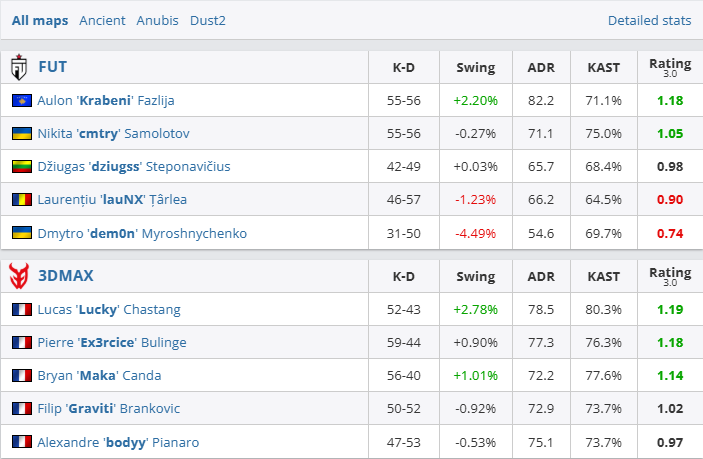Viewport: 703px width, 459px height.
Task: Click the FUT team logo icon
Action: tap(18, 68)
